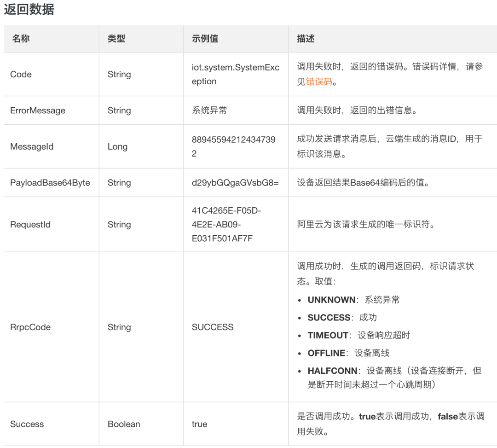
Task: Click the 示例值 column header
Action: pyautogui.click(x=205, y=39)
